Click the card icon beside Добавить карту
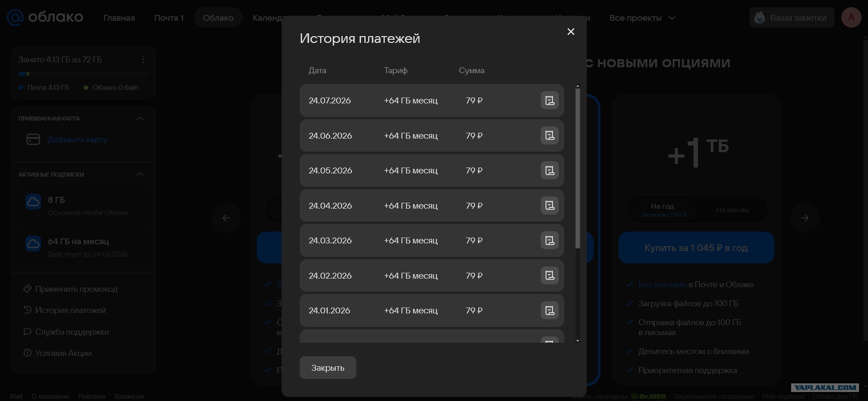 tap(33, 140)
